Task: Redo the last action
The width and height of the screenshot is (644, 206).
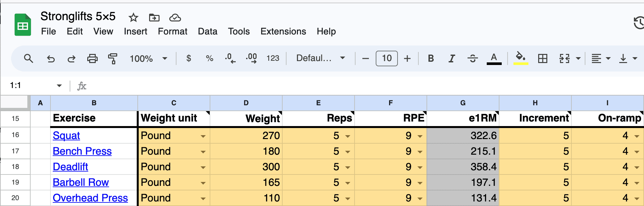Action: coord(71,58)
